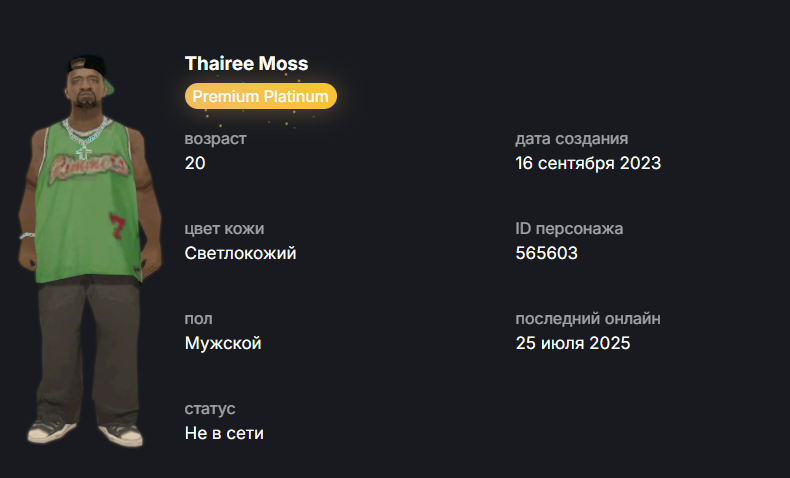Click the последний онлайн label
Image resolution: width=790 pixels, height=478 pixels.
587,319
